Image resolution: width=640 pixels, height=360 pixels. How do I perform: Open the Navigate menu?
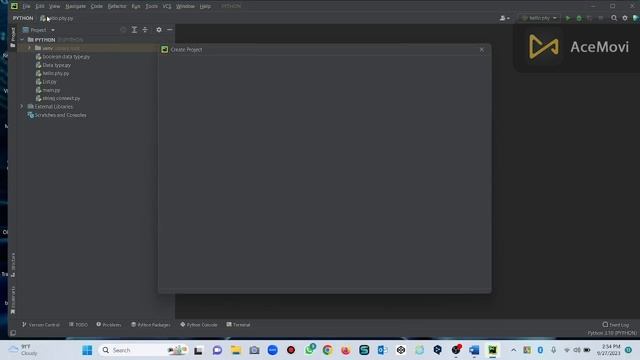click(x=76, y=6)
